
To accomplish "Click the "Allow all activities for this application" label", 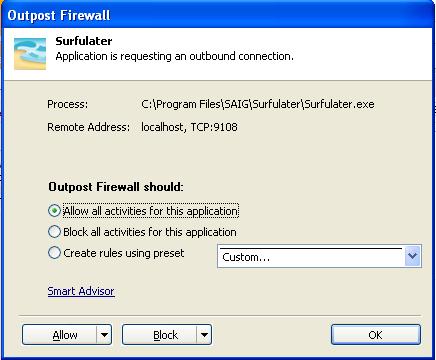I will tap(151, 211).
